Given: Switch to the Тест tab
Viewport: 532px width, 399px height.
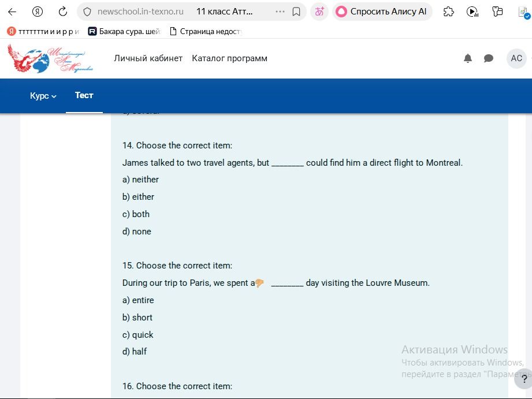Looking at the screenshot, I should [84, 95].
